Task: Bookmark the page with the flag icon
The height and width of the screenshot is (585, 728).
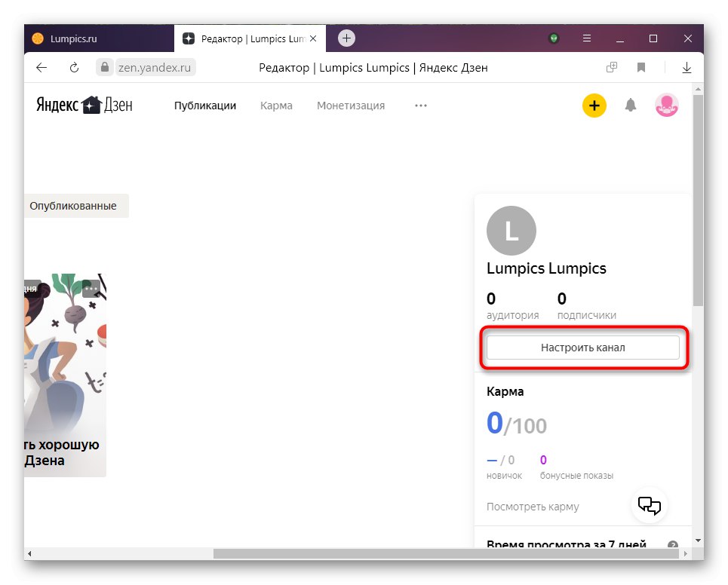Action: 640,67
